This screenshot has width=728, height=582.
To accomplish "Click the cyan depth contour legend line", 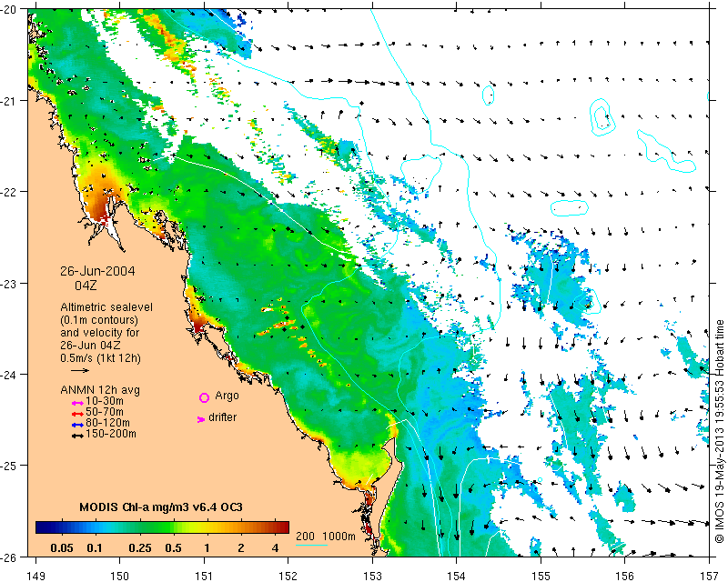I will (311, 546).
